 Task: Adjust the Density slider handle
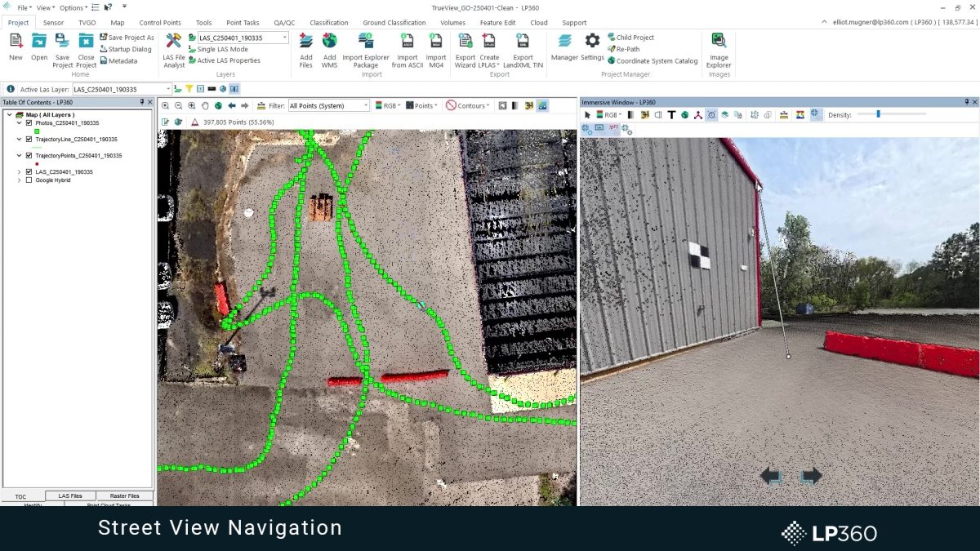coord(879,114)
